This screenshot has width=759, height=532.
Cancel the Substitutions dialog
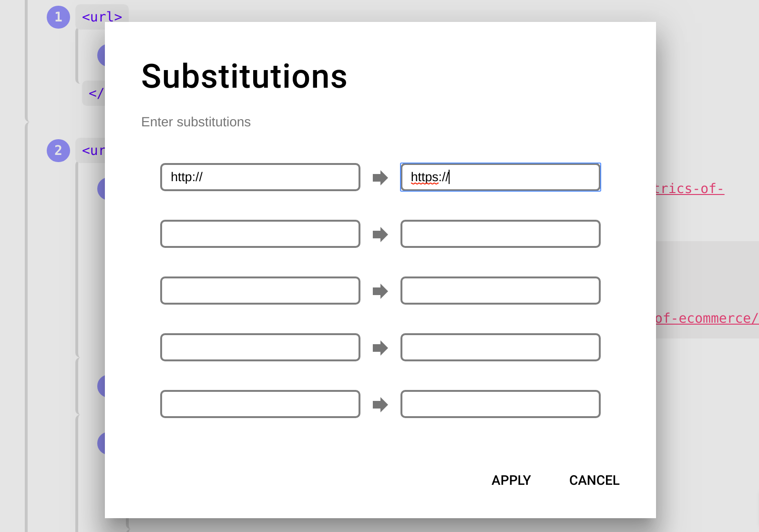pyautogui.click(x=594, y=480)
